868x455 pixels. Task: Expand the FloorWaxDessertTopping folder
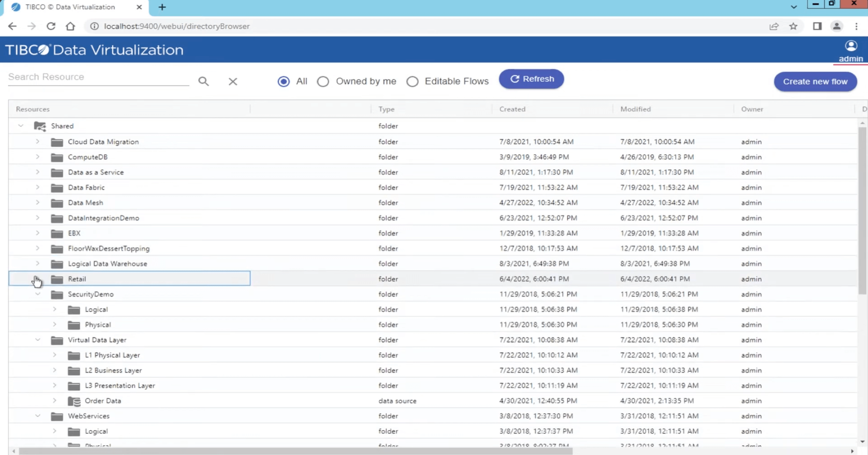(38, 248)
